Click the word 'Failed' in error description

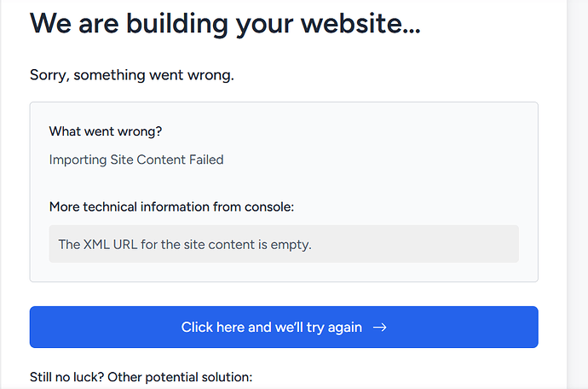205,160
